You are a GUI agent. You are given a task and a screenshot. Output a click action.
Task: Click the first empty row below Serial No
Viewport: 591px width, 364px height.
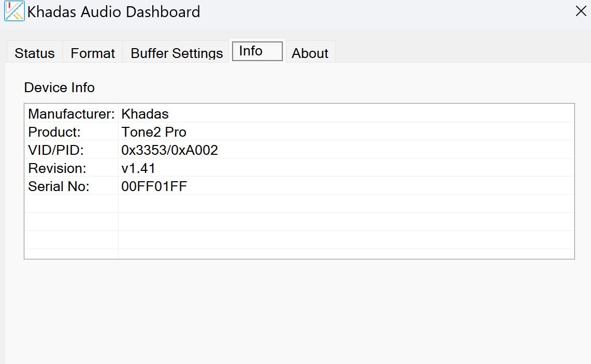(299, 204)
